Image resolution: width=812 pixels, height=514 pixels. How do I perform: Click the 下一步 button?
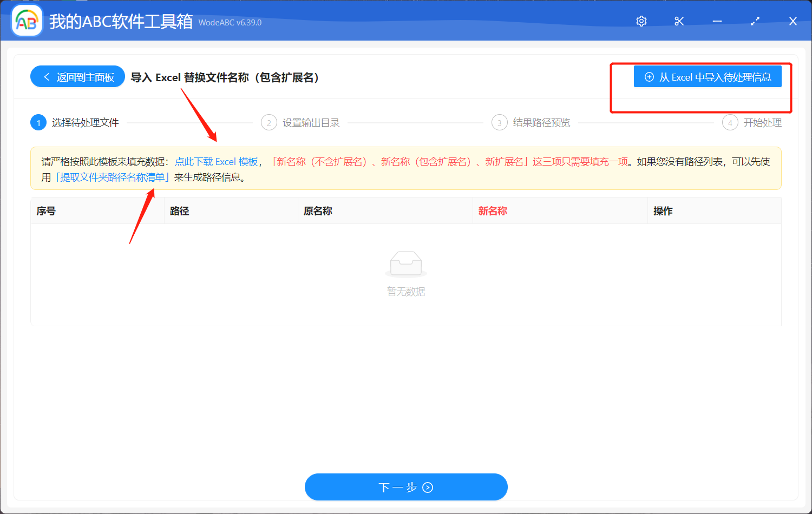[x=406, y=487]
